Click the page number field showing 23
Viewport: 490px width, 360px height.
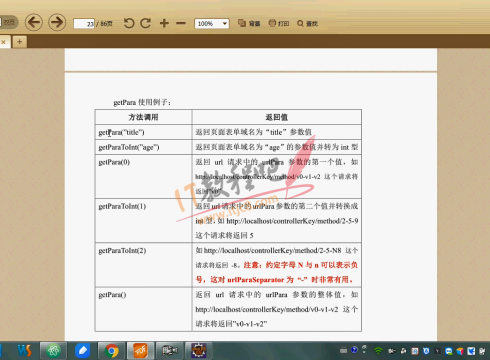[x=84, y=24]
